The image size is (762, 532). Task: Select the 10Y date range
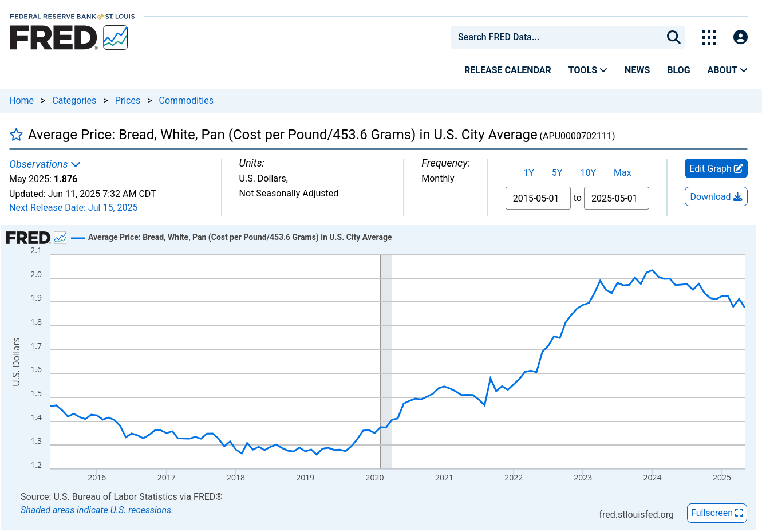[x=588, y=172]
